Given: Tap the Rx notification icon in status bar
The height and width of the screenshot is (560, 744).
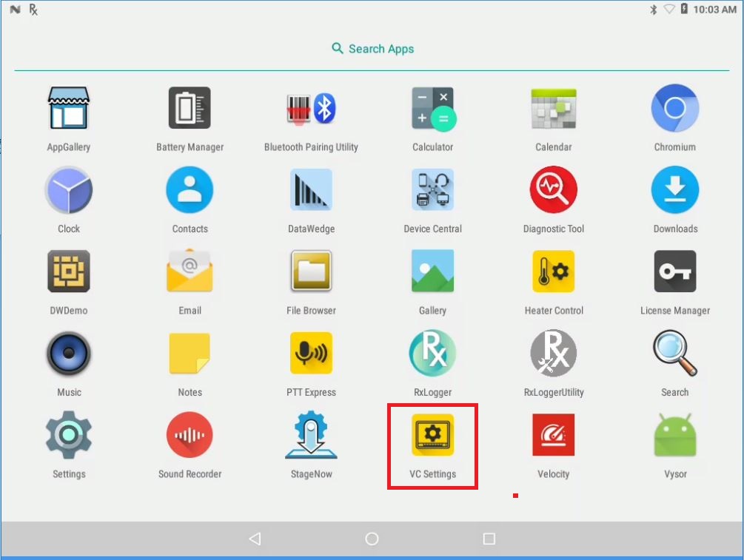Looking at the screenshot, I should [x=33, y=10].
